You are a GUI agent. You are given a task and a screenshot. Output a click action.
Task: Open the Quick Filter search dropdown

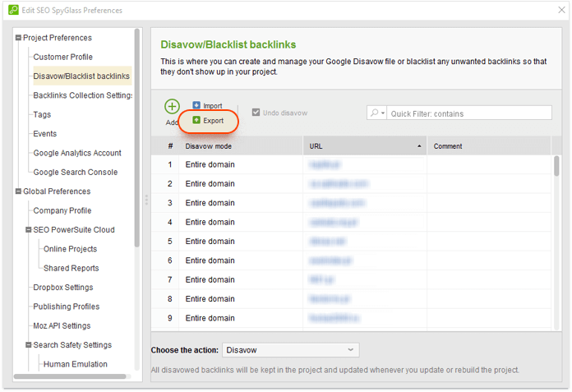tap(377, 113)
